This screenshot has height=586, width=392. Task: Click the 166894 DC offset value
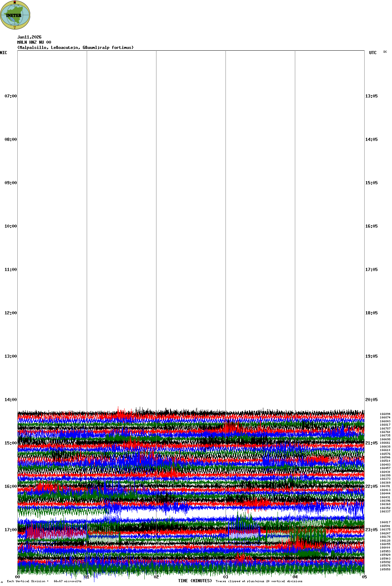pos(385,414)
